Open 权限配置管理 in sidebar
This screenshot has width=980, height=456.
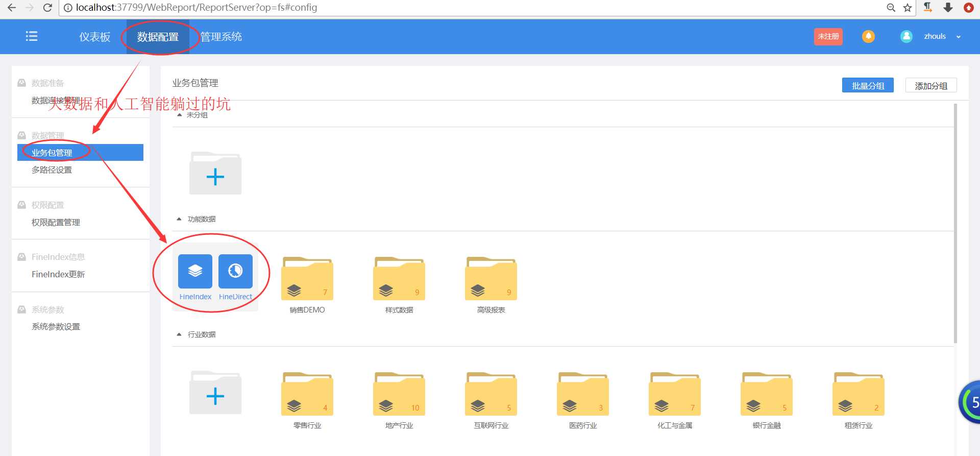[56, 223]
